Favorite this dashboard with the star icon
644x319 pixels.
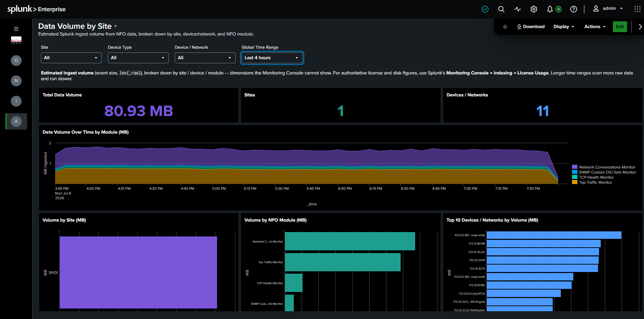coord(505,27)
